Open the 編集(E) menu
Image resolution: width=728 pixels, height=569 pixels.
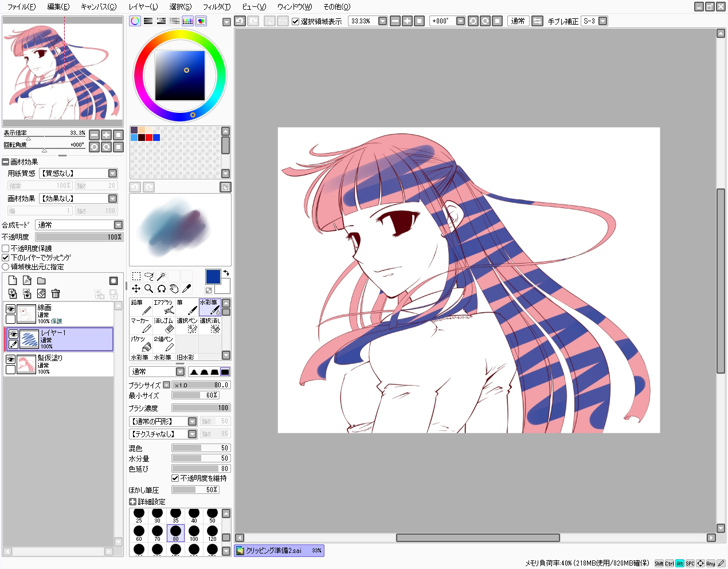click(58, 6)
